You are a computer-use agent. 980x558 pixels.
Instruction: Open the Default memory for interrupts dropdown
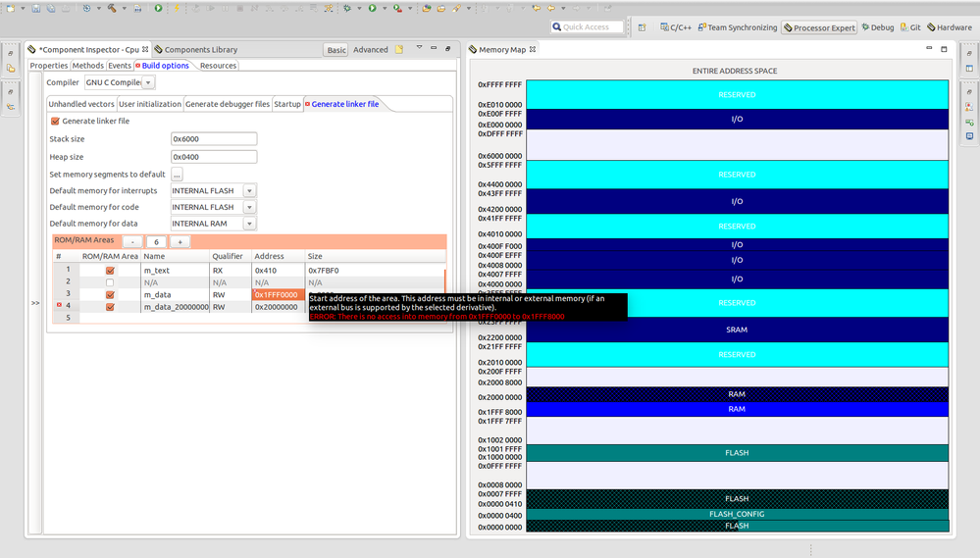coord(249,190)
